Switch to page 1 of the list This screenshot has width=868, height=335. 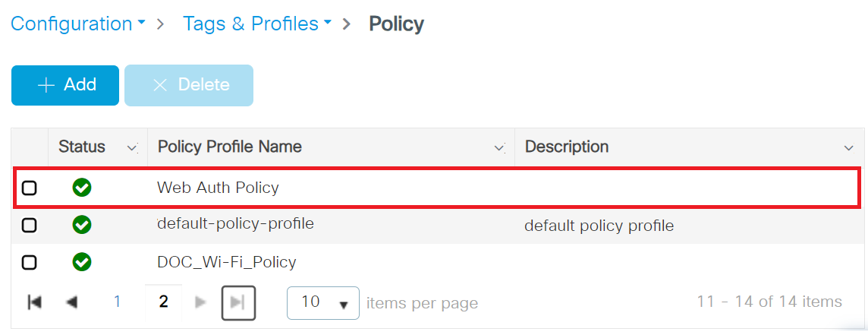[x=117, y=302]
